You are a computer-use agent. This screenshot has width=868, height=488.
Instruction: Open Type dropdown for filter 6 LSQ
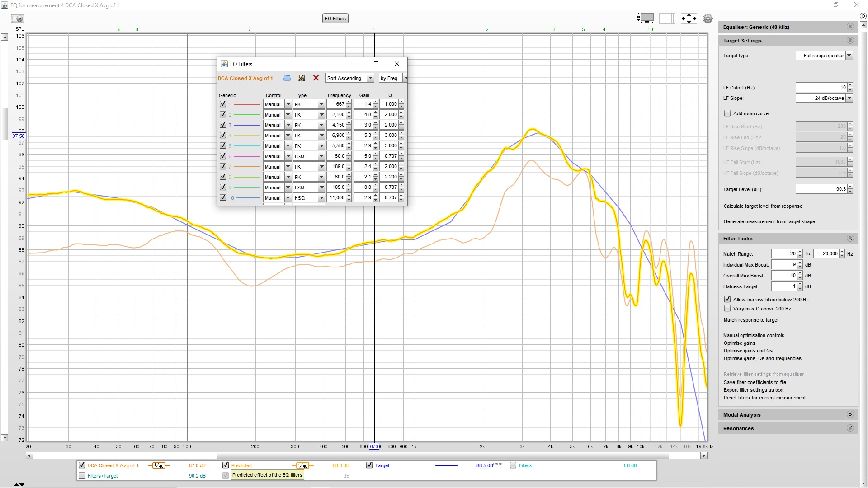[321, 156]
